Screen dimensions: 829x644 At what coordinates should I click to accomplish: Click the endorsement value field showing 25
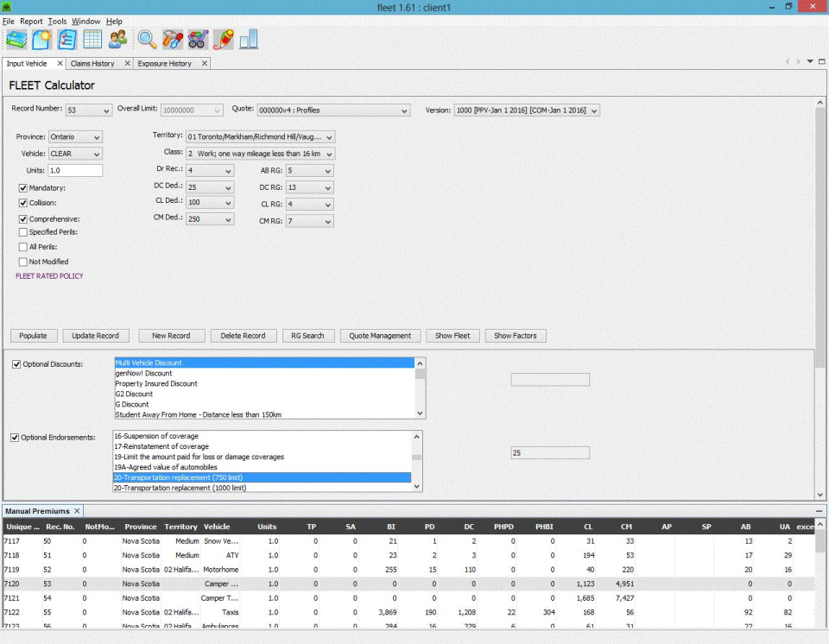[550, 452]
